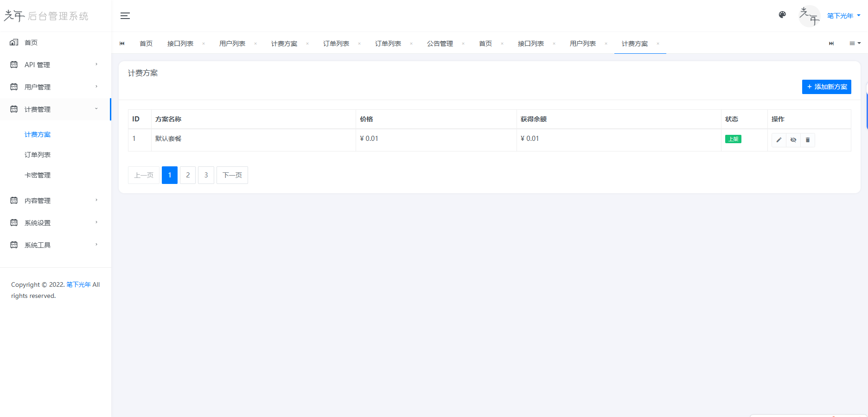This screenshot has height=417, width=868.
Task: Click the user avatar image
Action: (x=810, y=16)
